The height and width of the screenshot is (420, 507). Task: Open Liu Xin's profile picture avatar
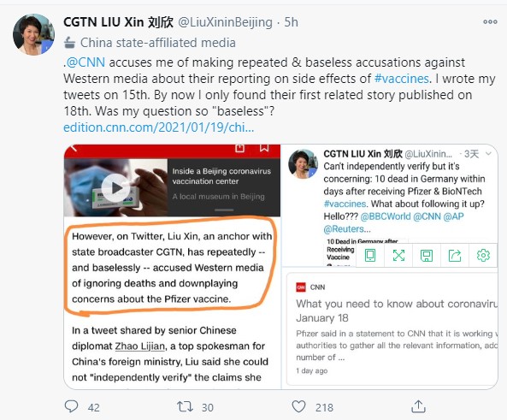[x=33, y=34]
